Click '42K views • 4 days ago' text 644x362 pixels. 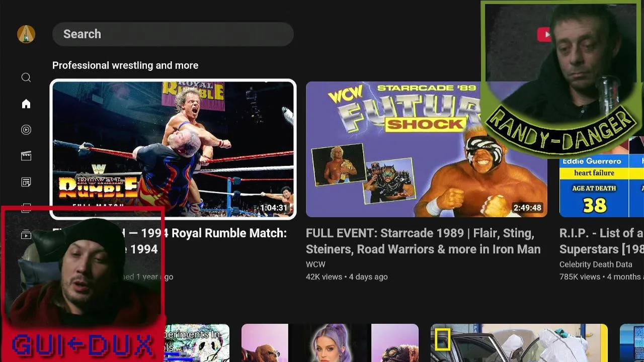pos(347,277)
